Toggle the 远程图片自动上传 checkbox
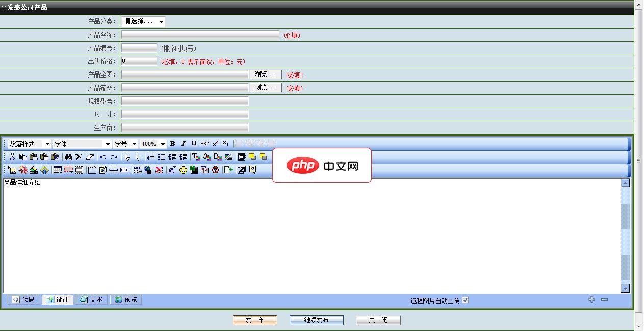Viewport: 644px width, 331px height. coord(465,300)
